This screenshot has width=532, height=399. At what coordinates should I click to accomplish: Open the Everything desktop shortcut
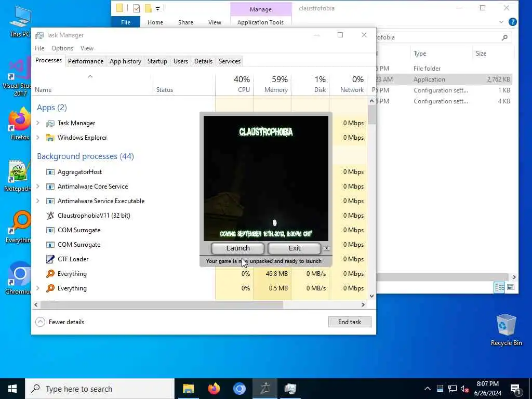pos(19,227)
